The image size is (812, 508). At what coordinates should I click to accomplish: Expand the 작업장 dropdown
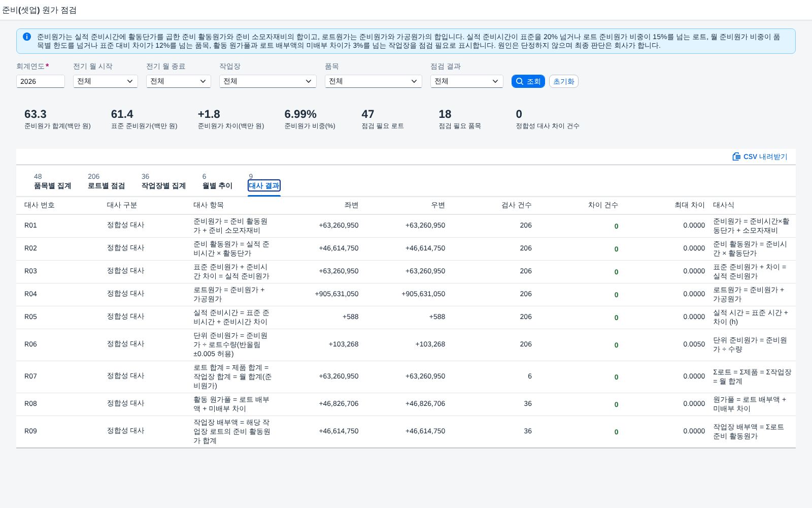coord(268,81)
